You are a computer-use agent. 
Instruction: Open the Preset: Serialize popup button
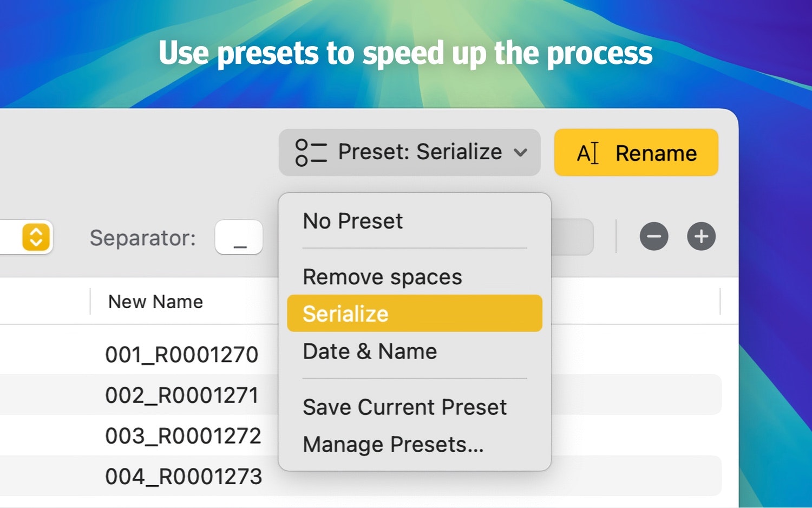coord(410,152)
